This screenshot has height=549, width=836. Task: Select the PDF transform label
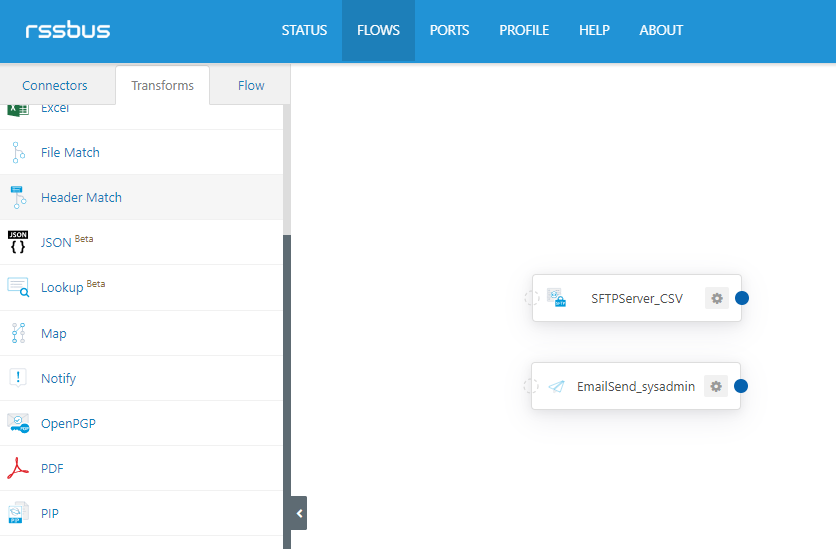[52, 469]
